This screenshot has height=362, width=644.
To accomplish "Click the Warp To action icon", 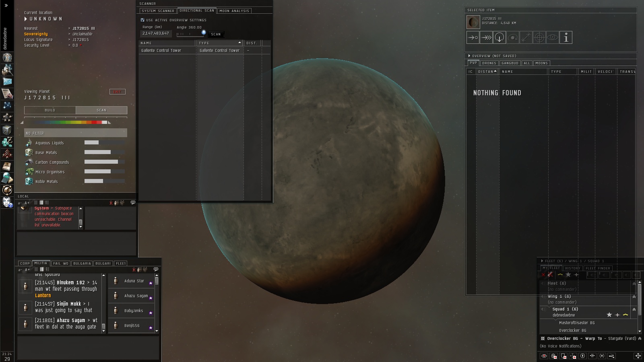I will click(x=486, y=37).
